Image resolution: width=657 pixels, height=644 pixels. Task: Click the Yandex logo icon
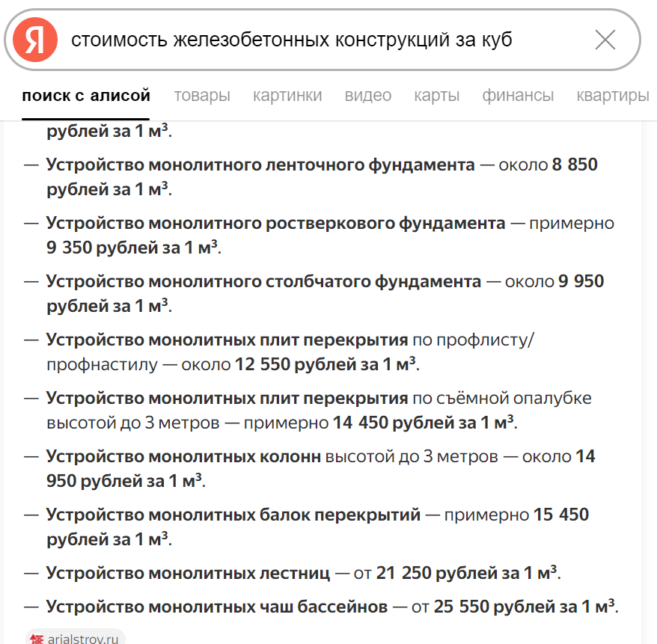pos(34,40)
